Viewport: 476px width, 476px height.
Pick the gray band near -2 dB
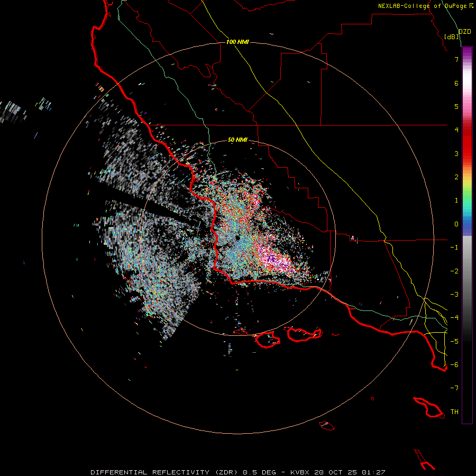pos(467,270)
